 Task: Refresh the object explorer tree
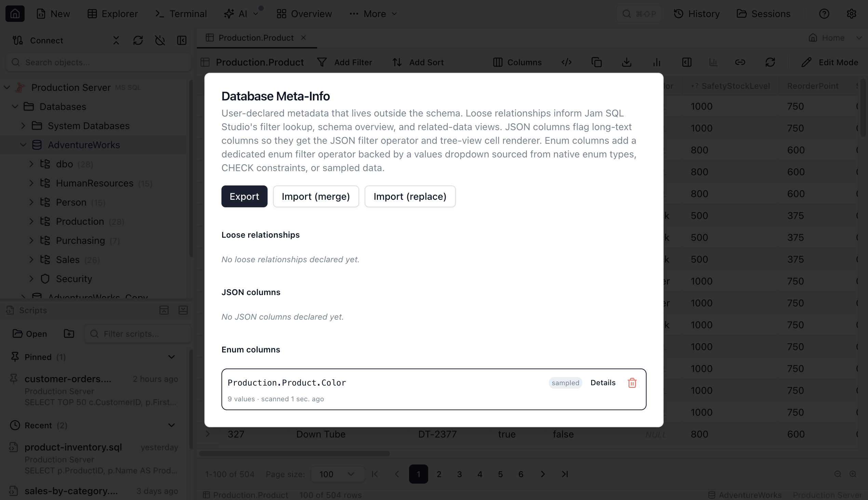coord(138,41)
